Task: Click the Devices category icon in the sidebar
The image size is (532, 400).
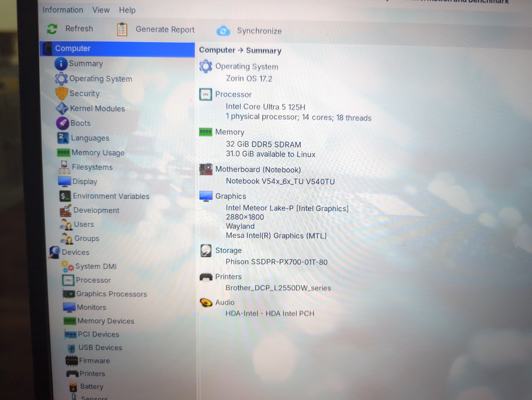Action: 55,252
